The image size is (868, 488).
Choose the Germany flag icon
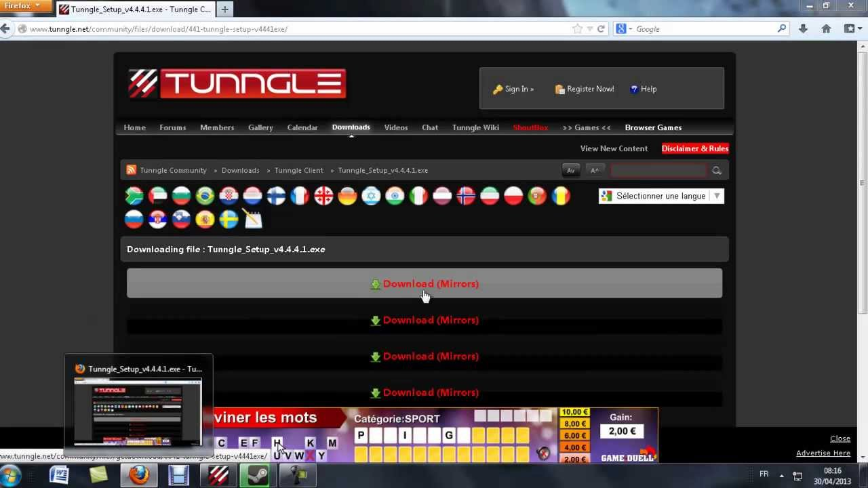347,196
